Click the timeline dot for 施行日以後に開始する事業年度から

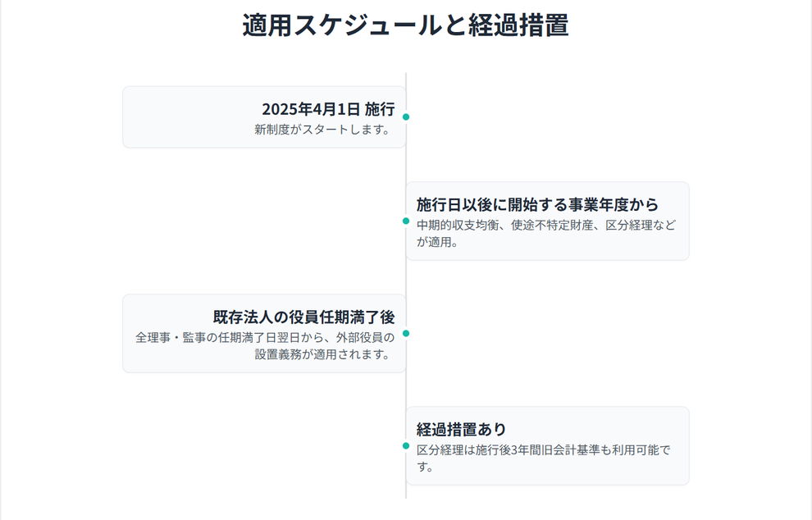pyautogui.click(x=406, y=221)
